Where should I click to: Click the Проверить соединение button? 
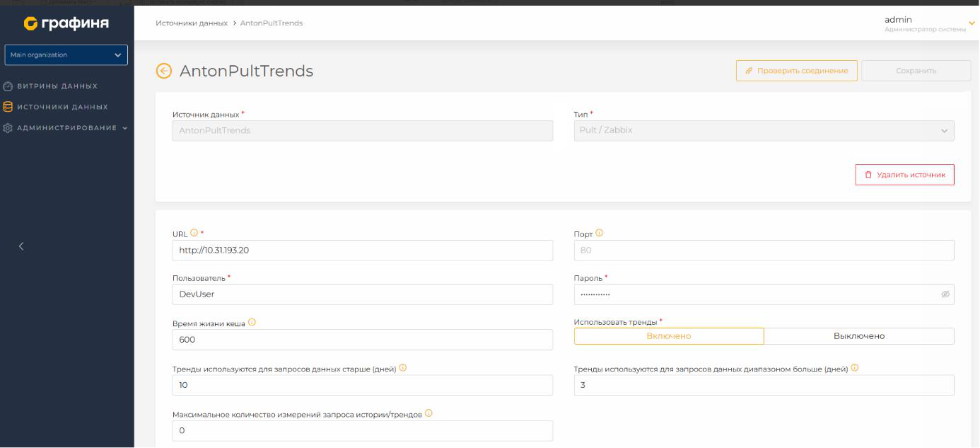coord(797,71)
